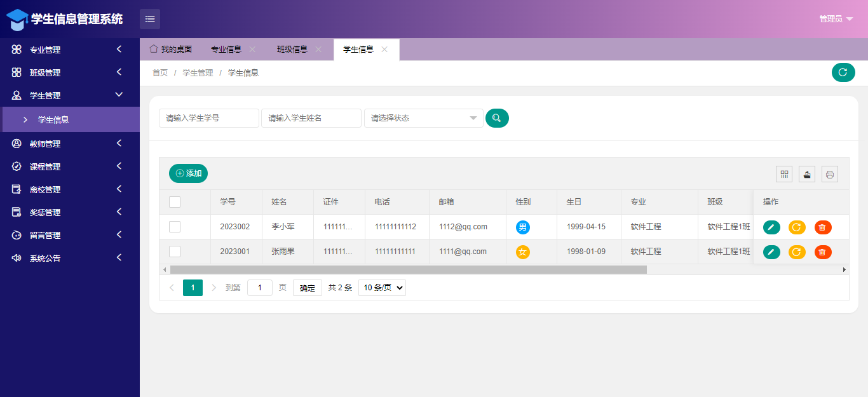Toggle the sidebar hamburger menu button
This screenshot has height=397, width=868.
(x=150, y=19)
